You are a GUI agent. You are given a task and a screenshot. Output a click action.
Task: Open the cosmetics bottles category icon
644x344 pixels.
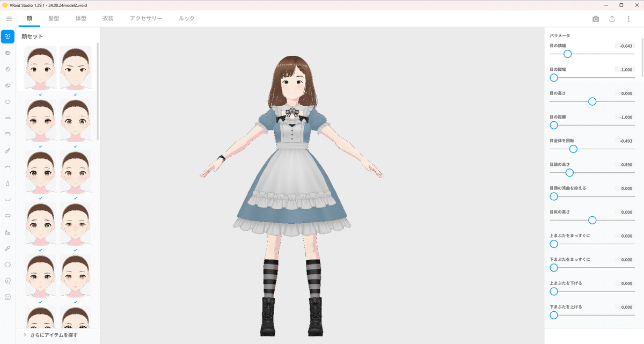click(x=8, y=232)
